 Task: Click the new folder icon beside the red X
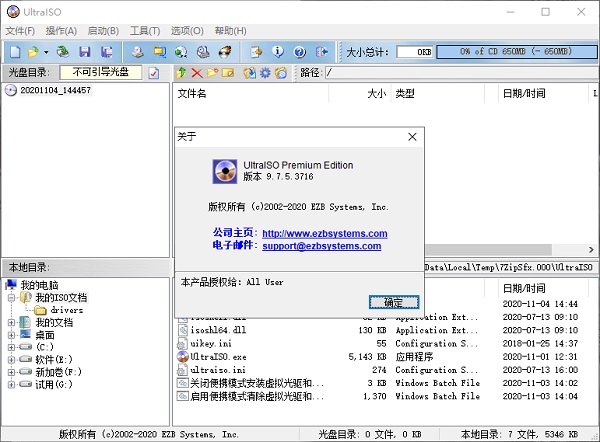tap(213, 73)
